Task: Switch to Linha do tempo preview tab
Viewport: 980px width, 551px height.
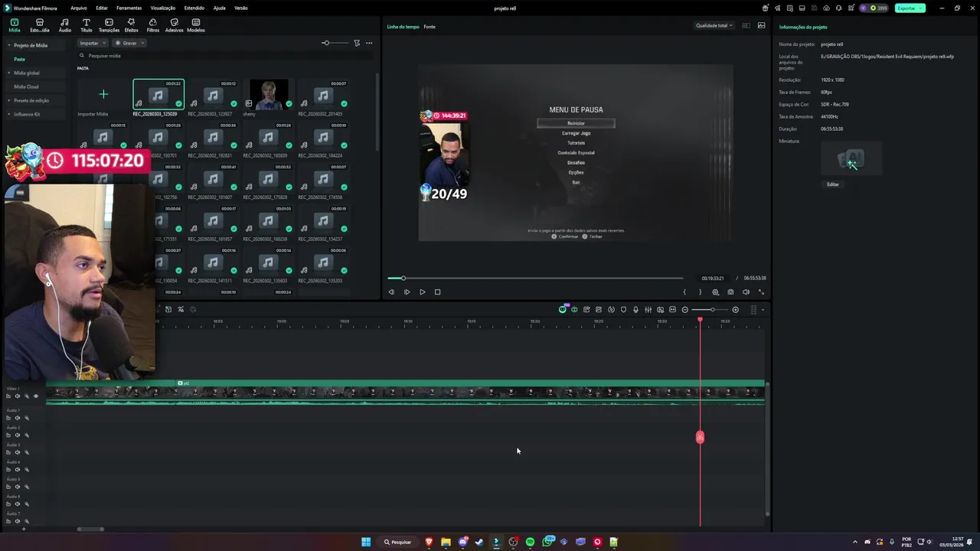Action: [x=403, y=27]
